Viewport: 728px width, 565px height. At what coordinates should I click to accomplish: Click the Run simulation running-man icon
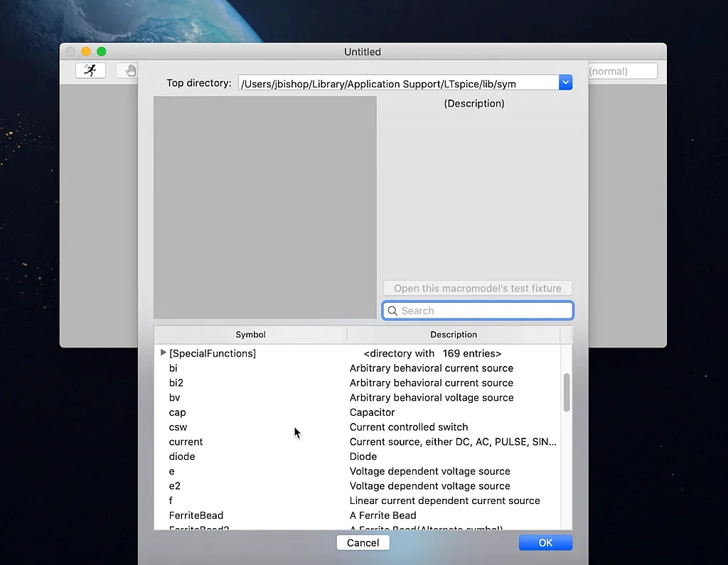(90, 70)
